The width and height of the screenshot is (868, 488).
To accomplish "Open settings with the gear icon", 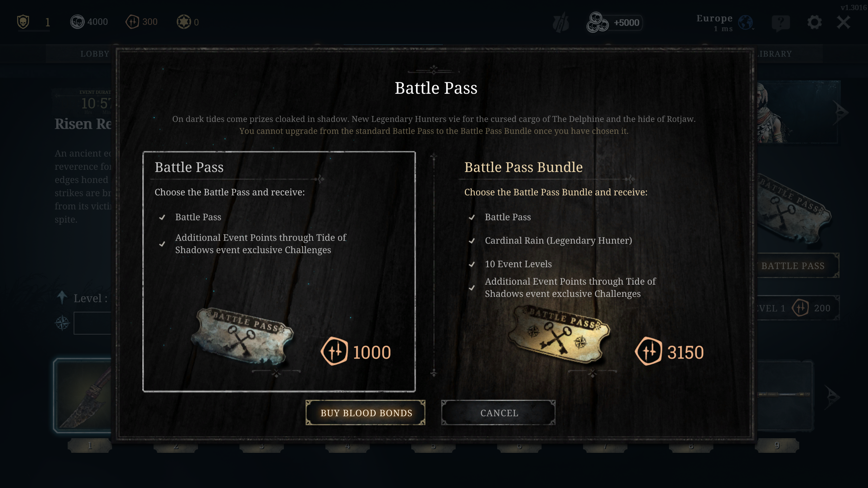I will (x=814, y=22).
